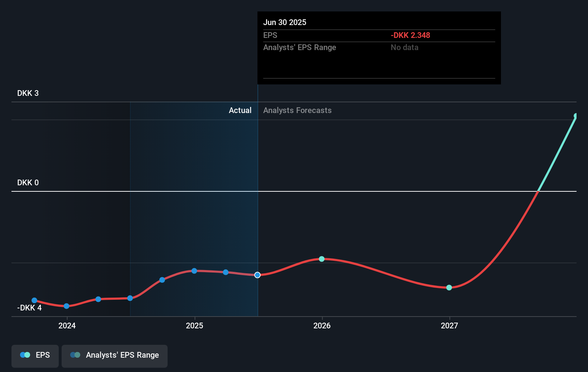Click the 2026 forecast data point
Image resolution: width=588 pixels, height=372 pixels.
tap(321, 259)
